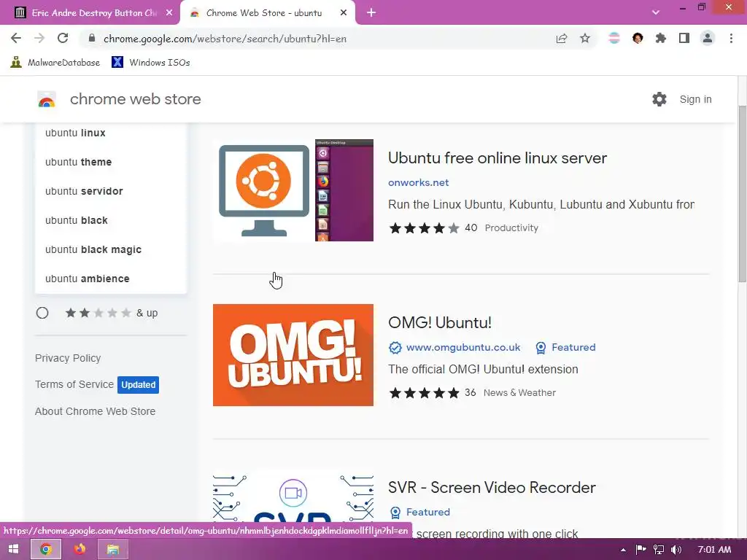Image resolution: width=747 pixels, height=560 pixels.
Task: Click the Featured badge on OMG! Ubuntu!
Action: click(565, 348)
